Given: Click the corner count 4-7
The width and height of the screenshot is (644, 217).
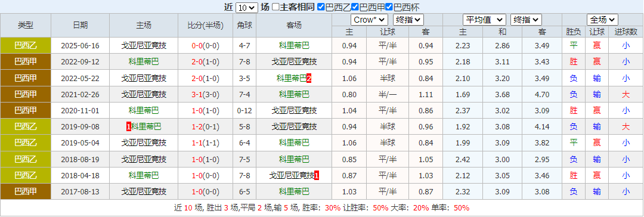Looking at the screenshot, I should click(244, 46).
